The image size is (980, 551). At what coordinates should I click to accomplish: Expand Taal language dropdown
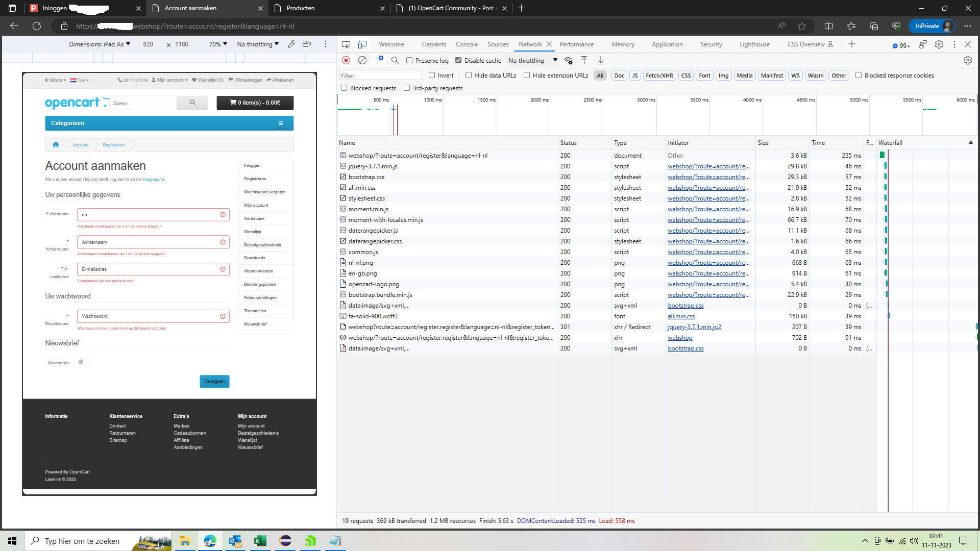click(80, 80)
